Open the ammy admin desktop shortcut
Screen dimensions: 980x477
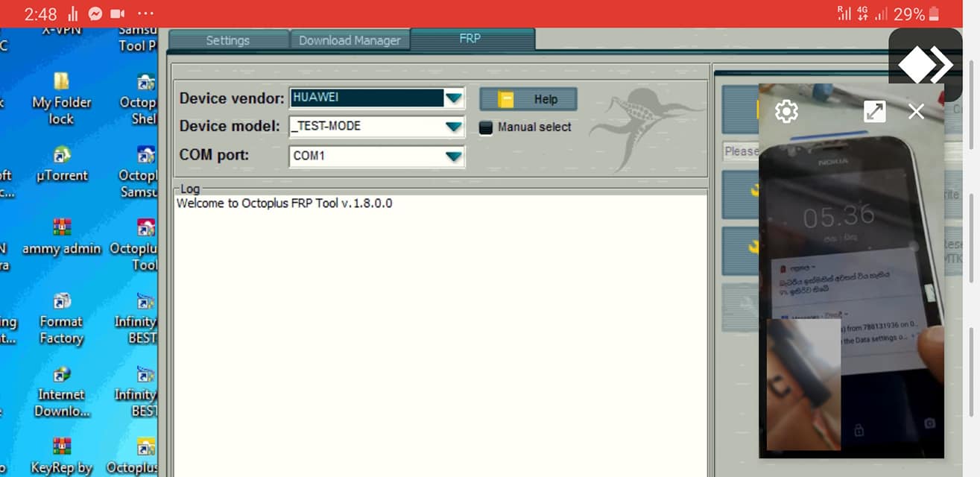coord(62,237)
